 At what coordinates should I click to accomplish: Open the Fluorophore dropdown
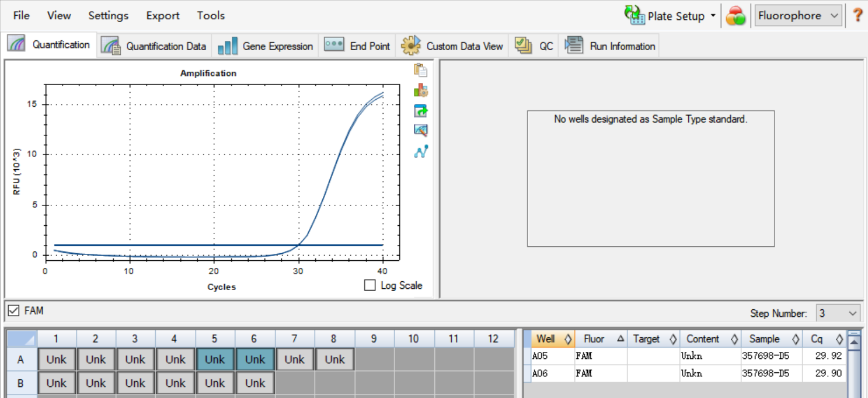(x=798, y=16)
